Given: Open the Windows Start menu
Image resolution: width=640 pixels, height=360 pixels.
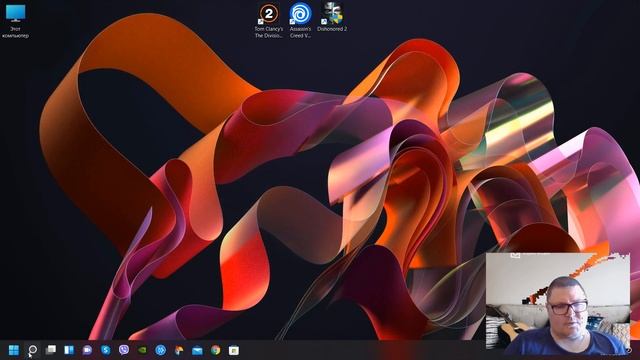Looking at the screenshot, I should coord(13,350).
